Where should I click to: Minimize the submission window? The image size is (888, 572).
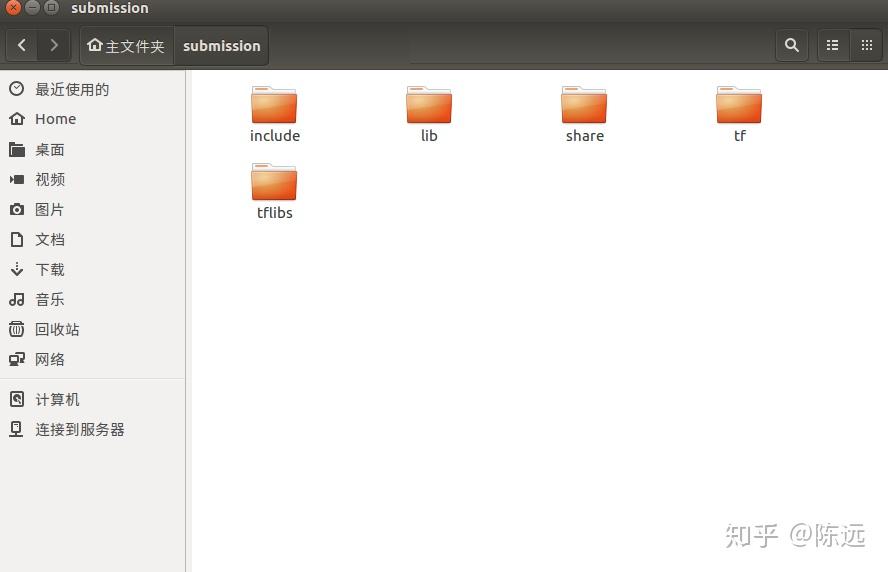click(33, 7)
